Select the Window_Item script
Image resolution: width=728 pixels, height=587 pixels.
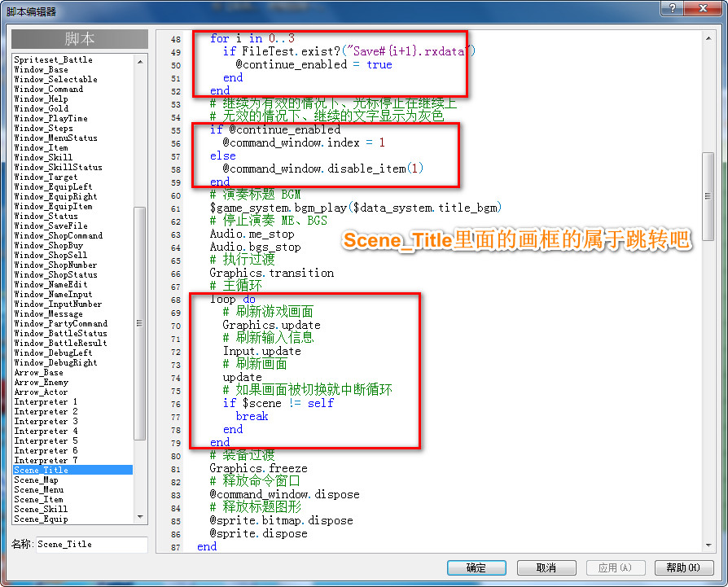tap(42, 147)
